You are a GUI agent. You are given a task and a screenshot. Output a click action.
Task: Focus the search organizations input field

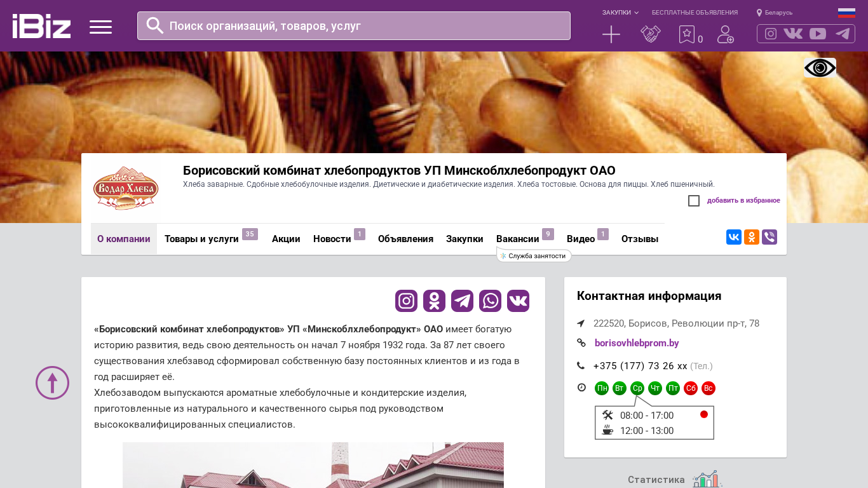(x=354, y=26)
